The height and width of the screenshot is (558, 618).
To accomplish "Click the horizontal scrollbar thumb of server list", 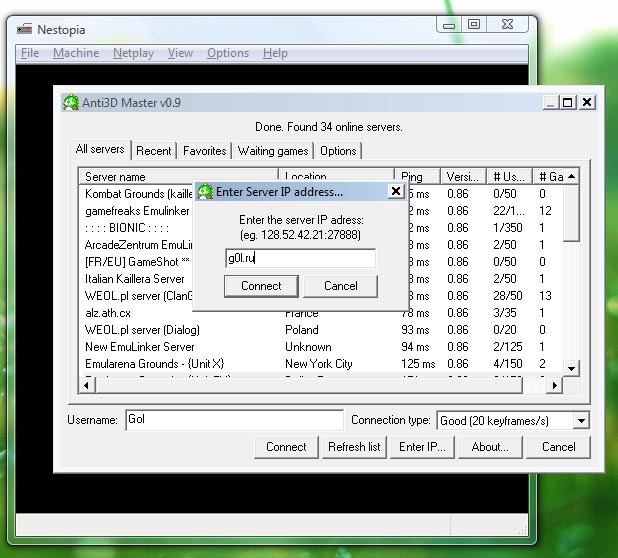I will pyautogui.click(x=309, y=385).
